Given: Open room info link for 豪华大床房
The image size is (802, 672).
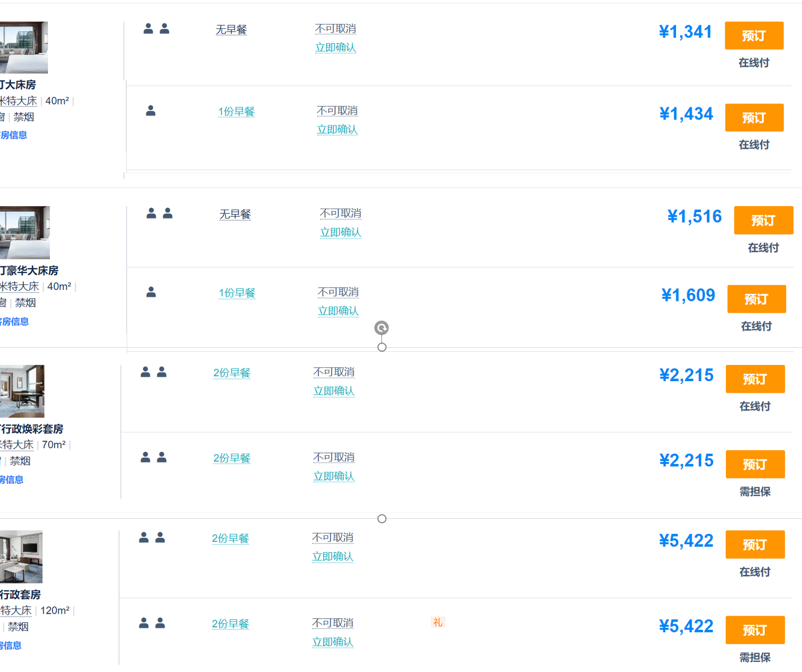Looking at the screenshot, I should point(14,321).
